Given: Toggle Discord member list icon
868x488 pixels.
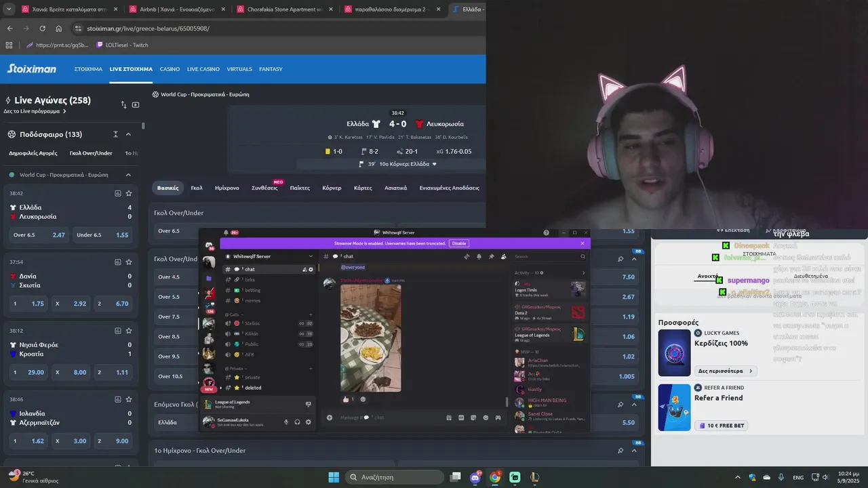Looking at the screenshot, I should [503, 256].
